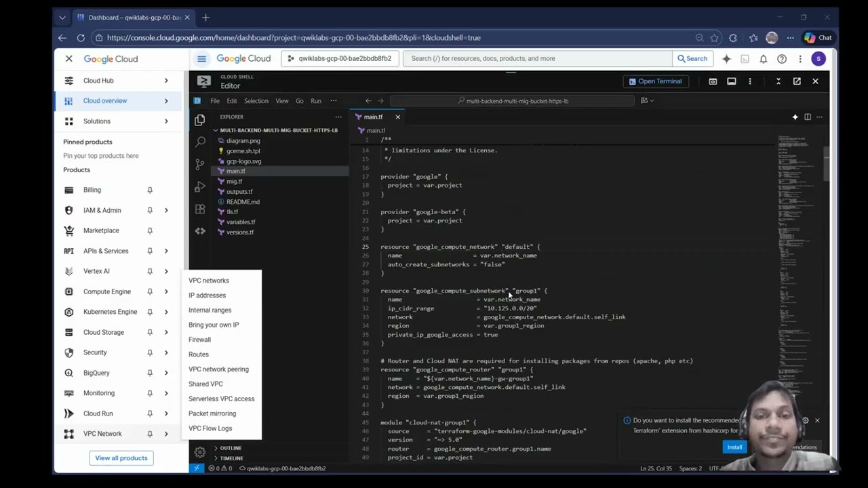Collapse the Cloud Shell panel
This screenshot has width=868, height=488.
click(778, 81)
